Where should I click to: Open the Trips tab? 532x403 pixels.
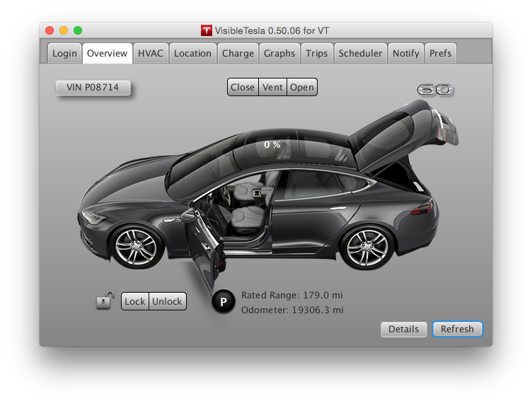316,53
